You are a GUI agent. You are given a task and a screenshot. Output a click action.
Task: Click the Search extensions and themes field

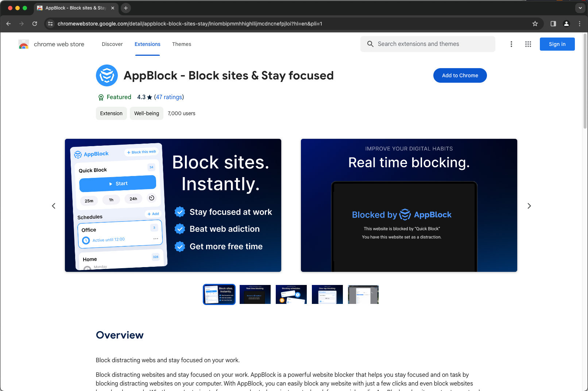(x=419, y=44)
